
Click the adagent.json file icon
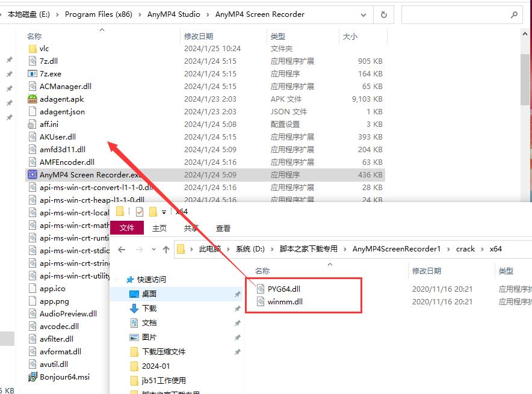32,111
